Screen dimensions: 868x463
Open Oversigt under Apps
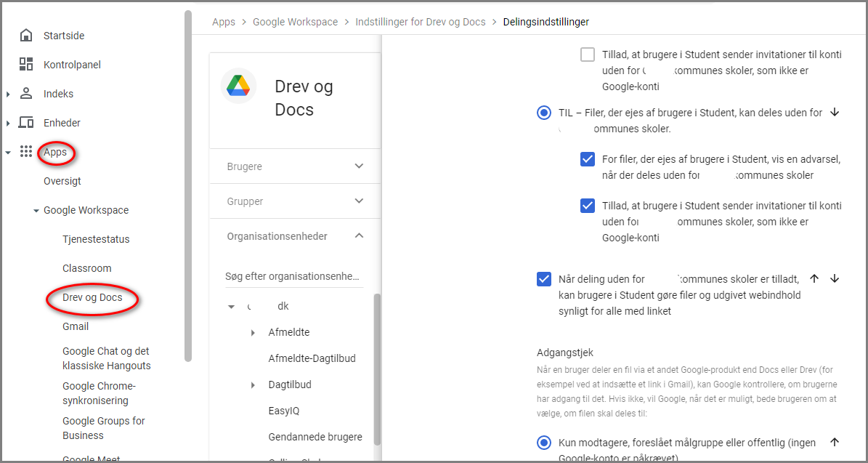(x=62, y=181)
